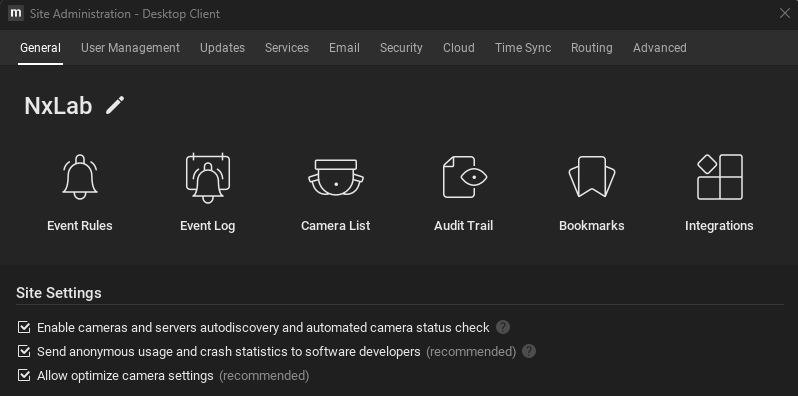Switch to the Advanced tab
The height and width of the screenshot is (396, 798).
pos(660,48)
